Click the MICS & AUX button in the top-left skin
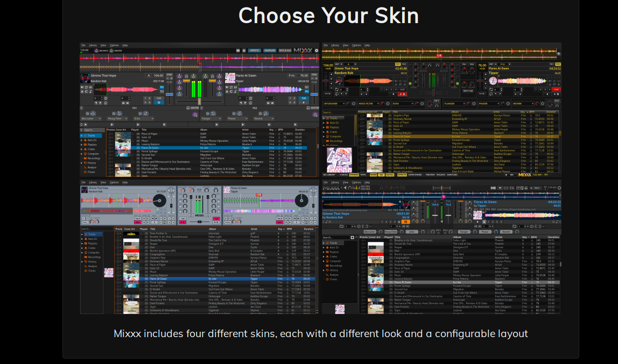The height and width of the screenshot is (364, 618). click(285, 51)
